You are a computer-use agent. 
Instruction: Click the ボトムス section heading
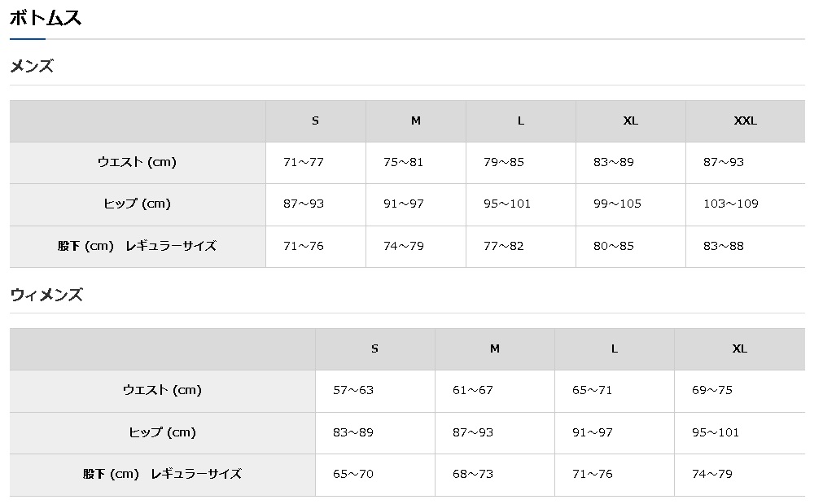[x=46, y=19]
